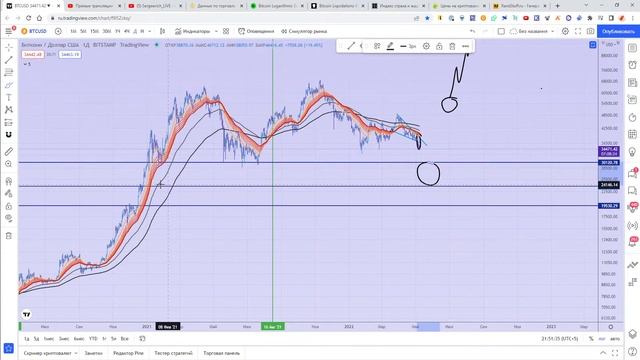Screen dimensions: 640x360
Task: Toggle авто auto scale mode
Action: click(x=615, y=339)
